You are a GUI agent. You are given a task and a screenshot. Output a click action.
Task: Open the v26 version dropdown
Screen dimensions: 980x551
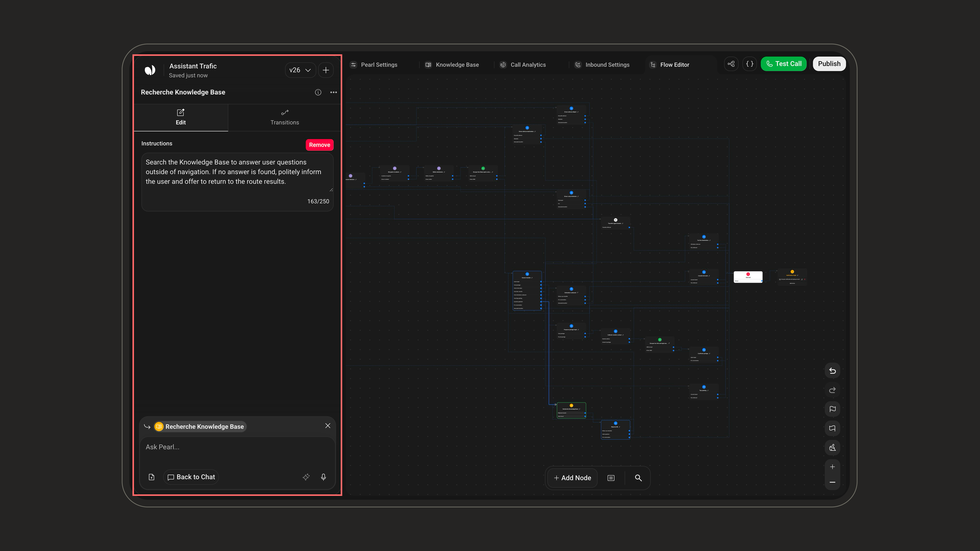[x=300, y=70]
